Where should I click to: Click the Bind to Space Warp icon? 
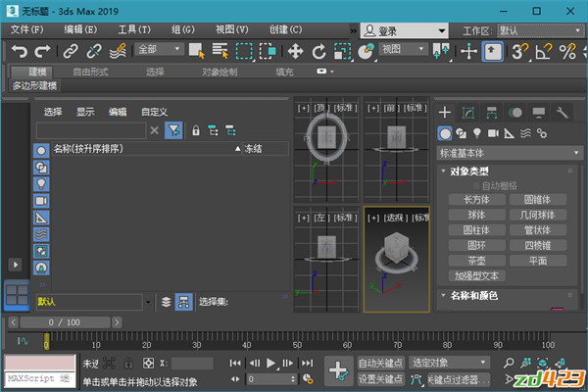pyautogui.click(x=118, y=51)
